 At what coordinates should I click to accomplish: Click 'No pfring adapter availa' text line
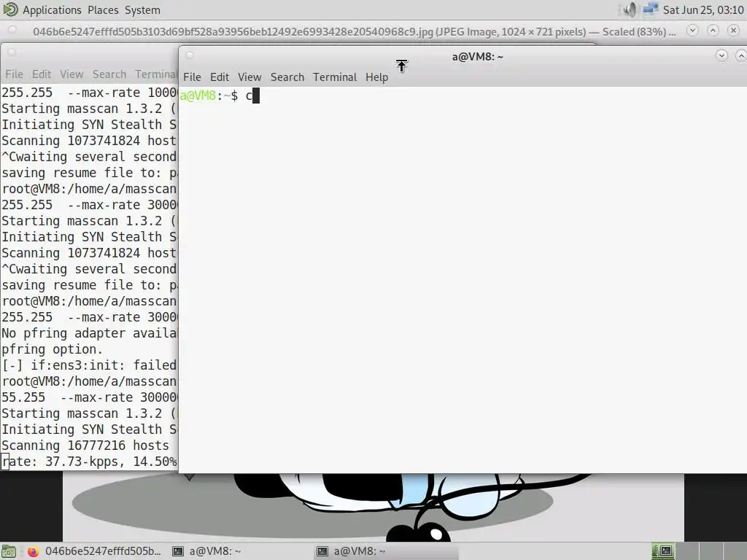pos(89,333)
